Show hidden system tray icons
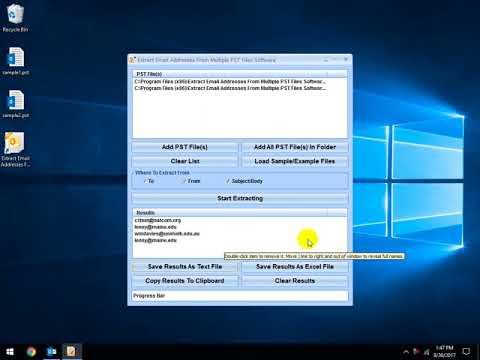The width and height of the screenshot is (480, 360). pyautogui.click(x=406, y=352)
